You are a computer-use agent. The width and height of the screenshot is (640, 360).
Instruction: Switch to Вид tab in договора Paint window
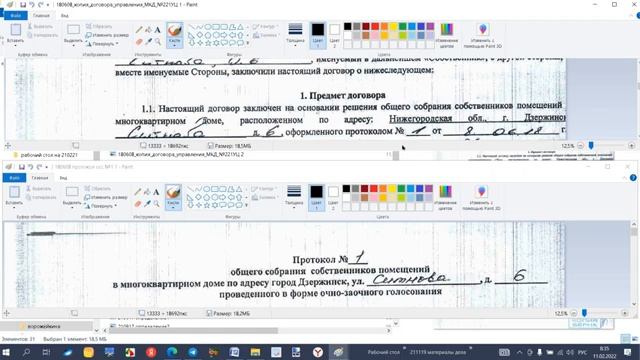coord(64,16)
